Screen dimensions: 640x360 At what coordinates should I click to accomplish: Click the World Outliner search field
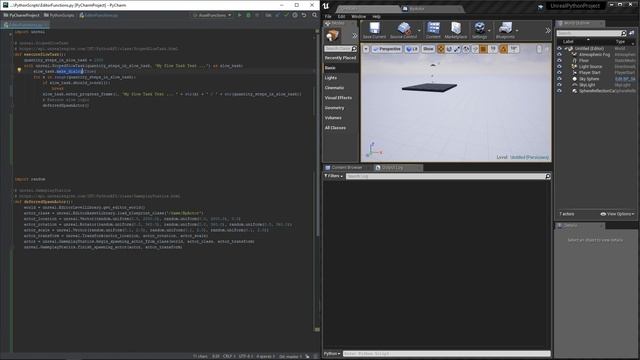591,33
